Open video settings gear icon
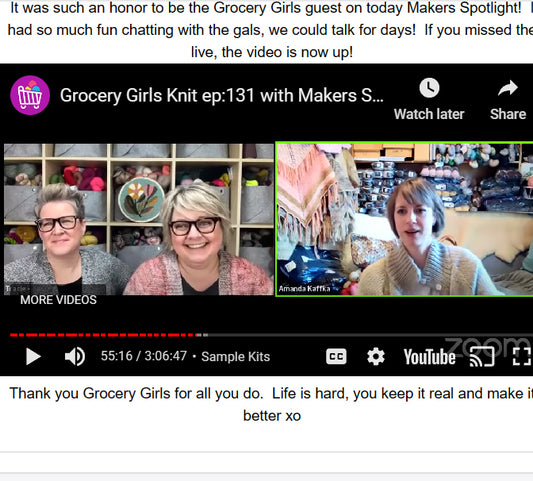The image size is (533, 481). [376, 357]
